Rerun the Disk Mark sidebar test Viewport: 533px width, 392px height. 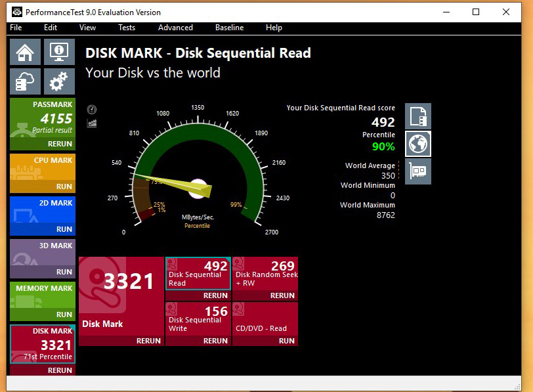tap(60, 370)
